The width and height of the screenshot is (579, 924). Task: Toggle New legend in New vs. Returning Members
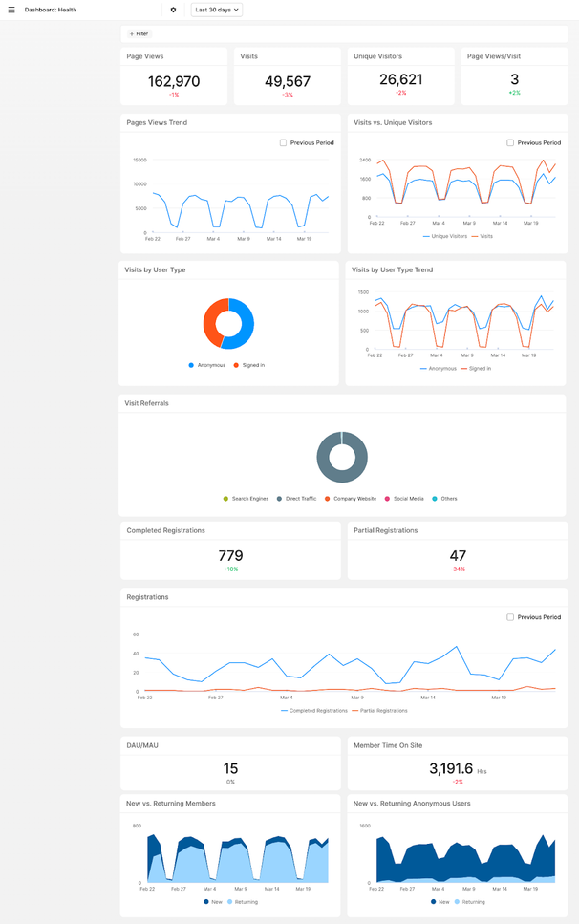click(x=213, y=902)
